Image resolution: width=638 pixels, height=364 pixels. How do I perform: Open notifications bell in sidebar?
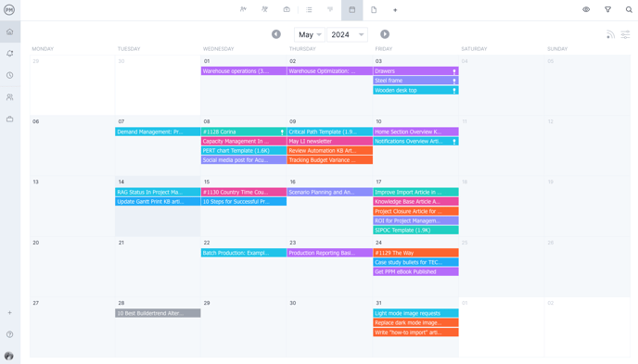[10, 54]
